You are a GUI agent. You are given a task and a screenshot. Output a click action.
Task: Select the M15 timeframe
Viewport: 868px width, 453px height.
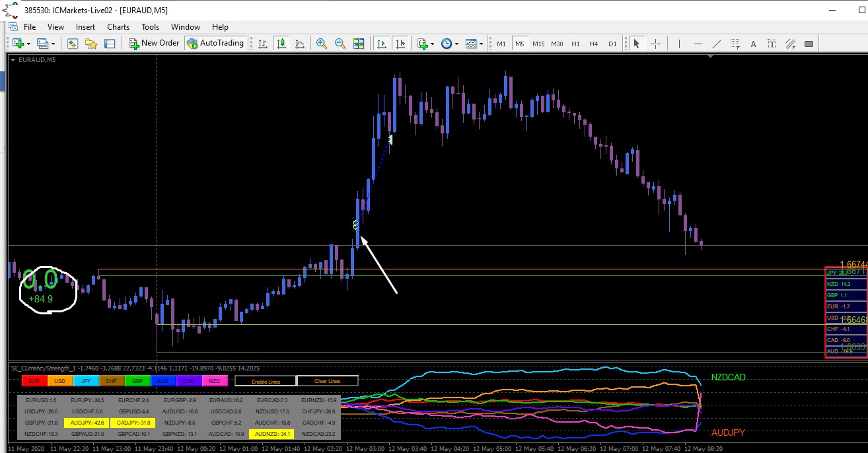click(538, 44)
